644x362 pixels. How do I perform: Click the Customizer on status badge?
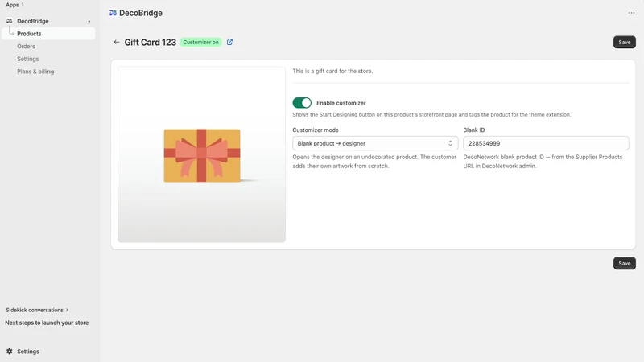[200, 42]
